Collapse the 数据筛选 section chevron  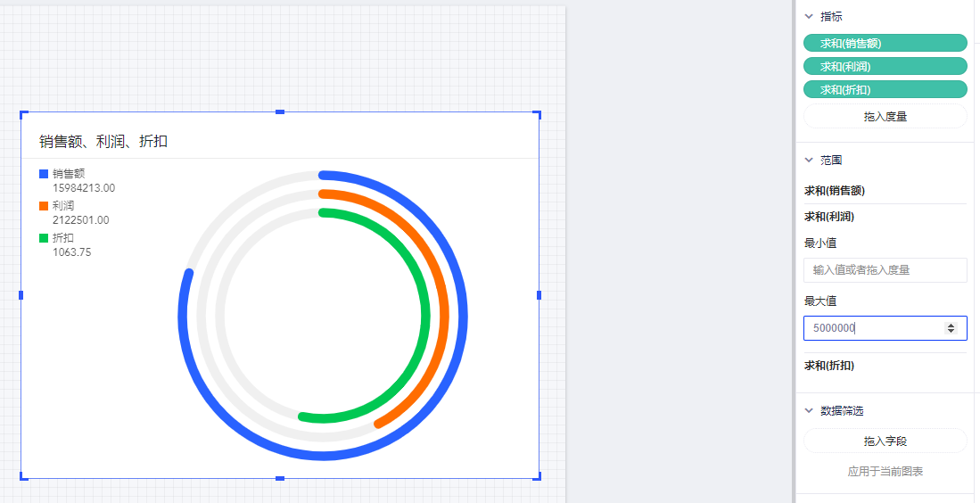809,411
